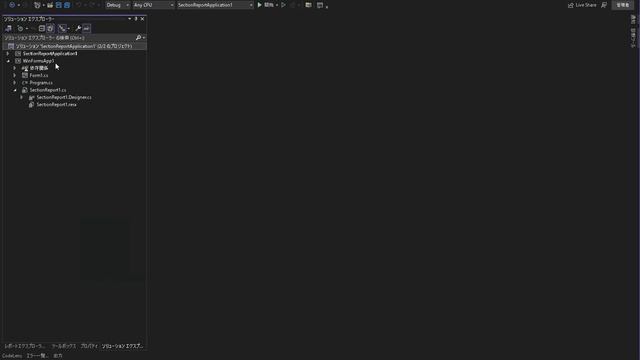640x360 pixels.
Task: Click the open file toolbar icon
Action: point(50,5)
